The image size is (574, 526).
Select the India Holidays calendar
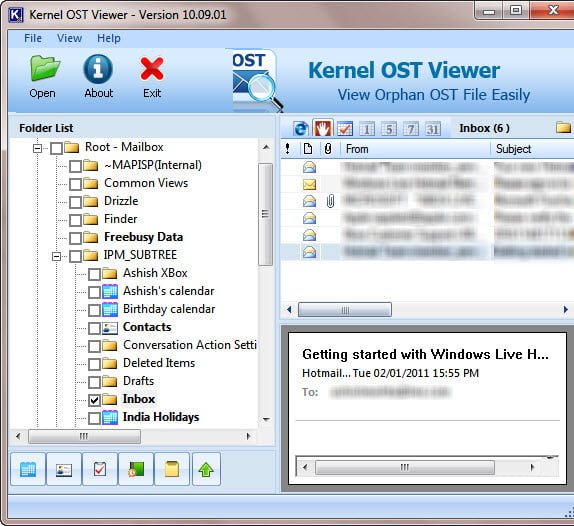point(161,417)
